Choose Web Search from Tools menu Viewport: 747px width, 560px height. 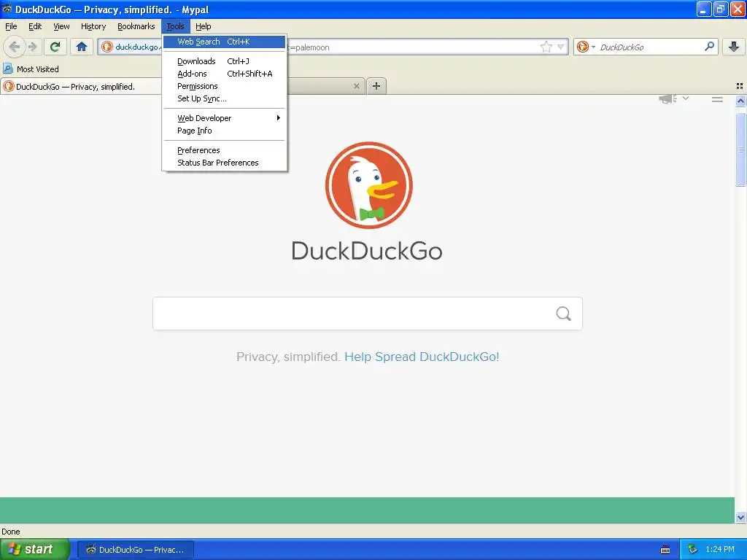(x=225, y=42)
